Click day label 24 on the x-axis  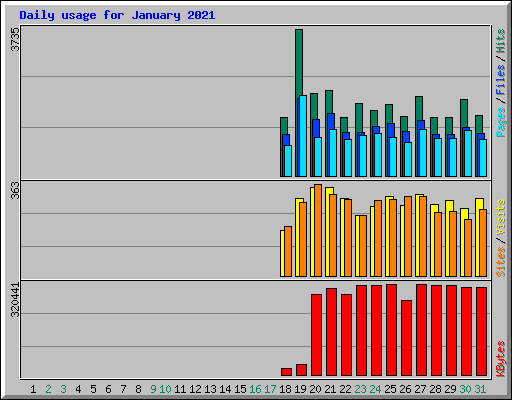(x=375, y=389)
